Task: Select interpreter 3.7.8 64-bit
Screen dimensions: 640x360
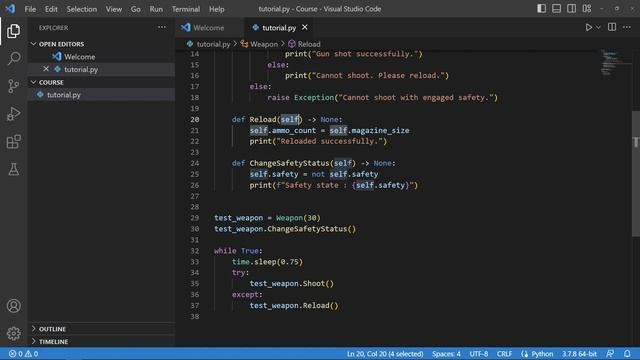Action: [579, 354]
